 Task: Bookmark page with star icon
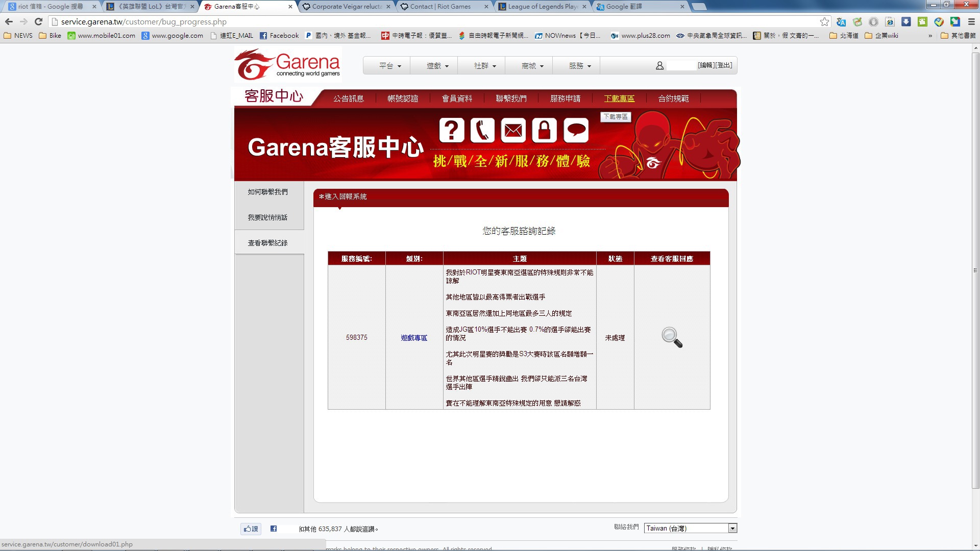[824, 21]
